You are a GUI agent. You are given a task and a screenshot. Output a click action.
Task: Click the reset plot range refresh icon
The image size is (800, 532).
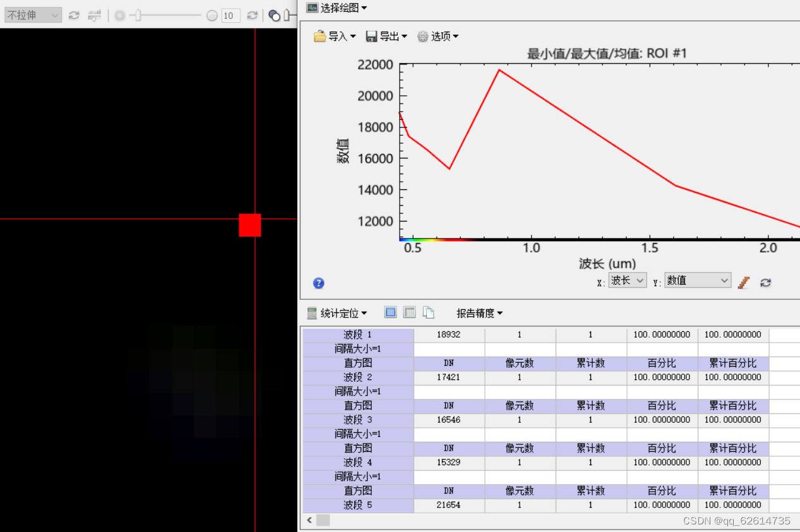(x=765, y=283)
